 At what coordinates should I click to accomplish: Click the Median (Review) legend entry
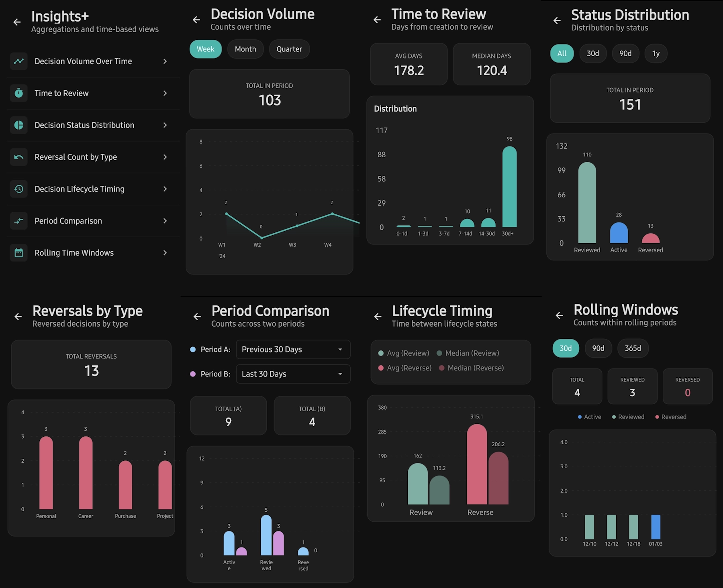468,353
